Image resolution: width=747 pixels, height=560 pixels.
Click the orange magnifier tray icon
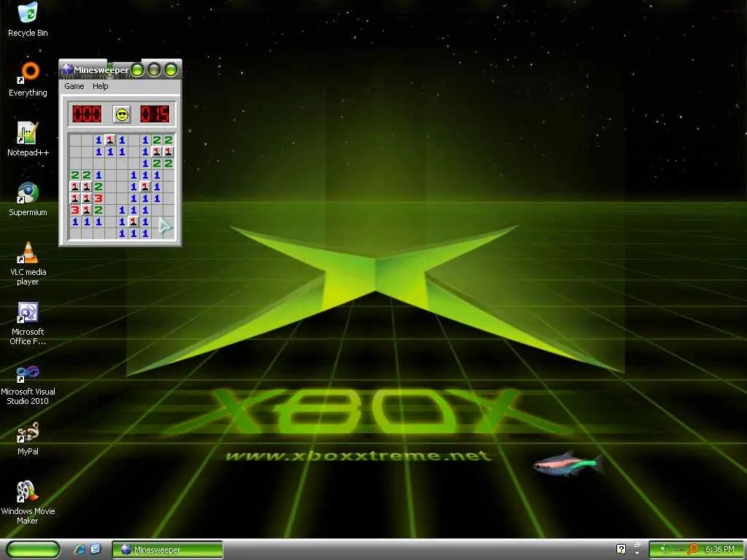693,550
